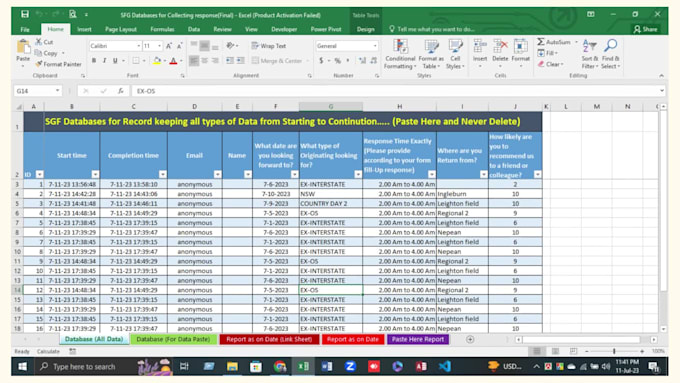The image size is (680, 383).
Task: Toggle Merge & Center
Action: point(277,61)
